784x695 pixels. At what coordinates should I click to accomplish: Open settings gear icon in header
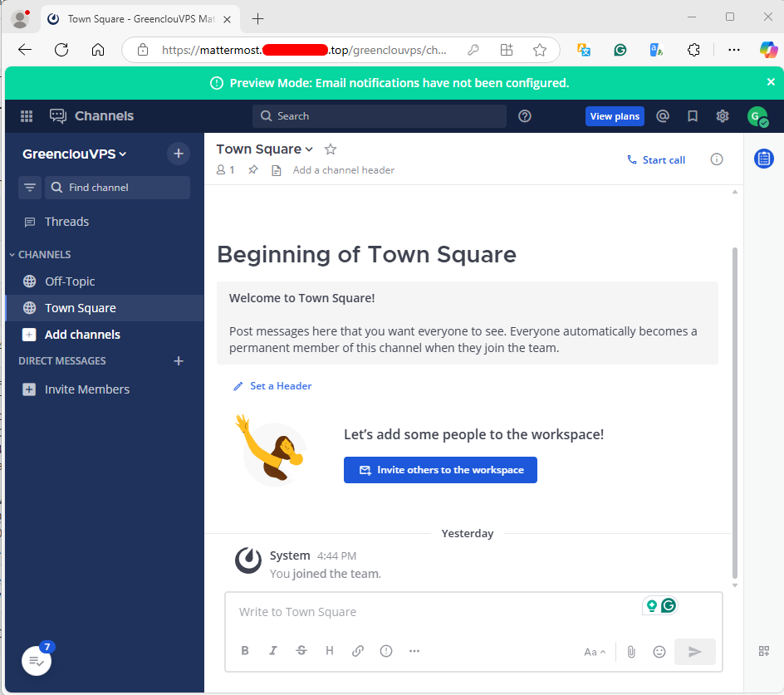(x=723, y=116)
